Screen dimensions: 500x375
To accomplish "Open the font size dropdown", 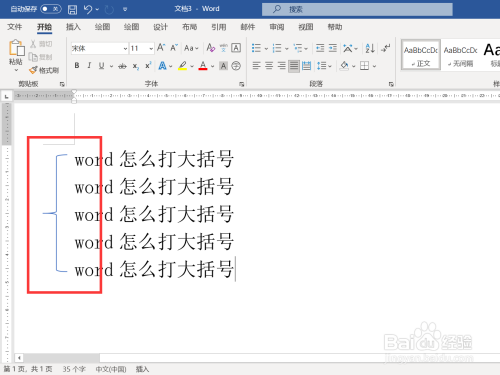I will coord(151,49).
